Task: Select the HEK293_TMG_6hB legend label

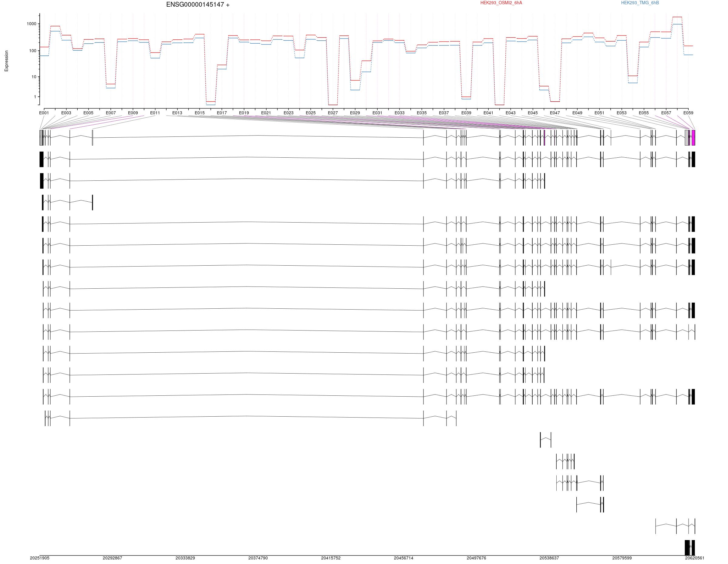Action: (x=640, y=3)
